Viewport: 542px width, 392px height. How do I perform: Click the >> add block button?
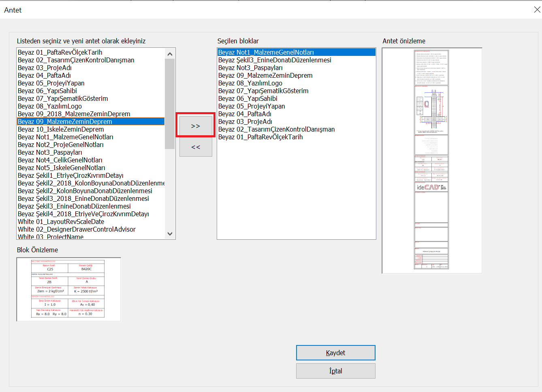click(196, 126)
